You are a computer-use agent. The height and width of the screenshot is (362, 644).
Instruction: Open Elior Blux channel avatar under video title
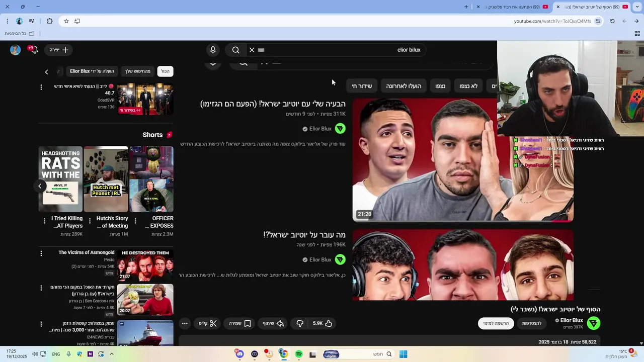click(x=594, y=323)
